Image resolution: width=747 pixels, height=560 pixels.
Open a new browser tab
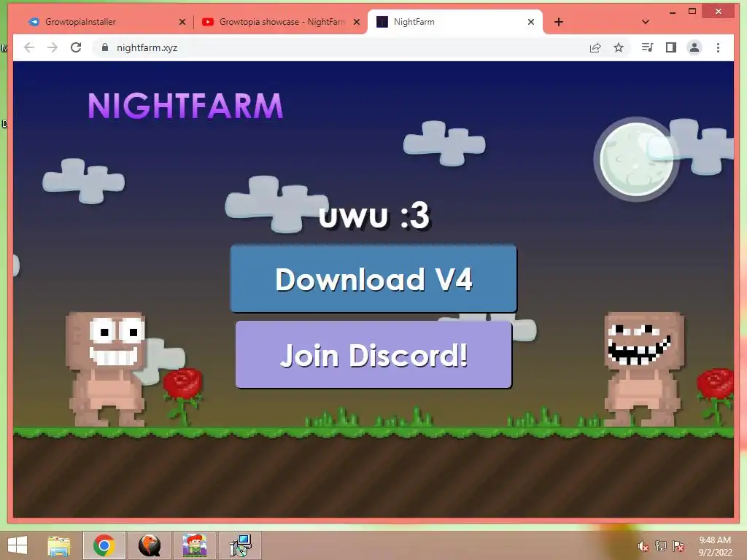pyautogui.click(x=559, y=22)
